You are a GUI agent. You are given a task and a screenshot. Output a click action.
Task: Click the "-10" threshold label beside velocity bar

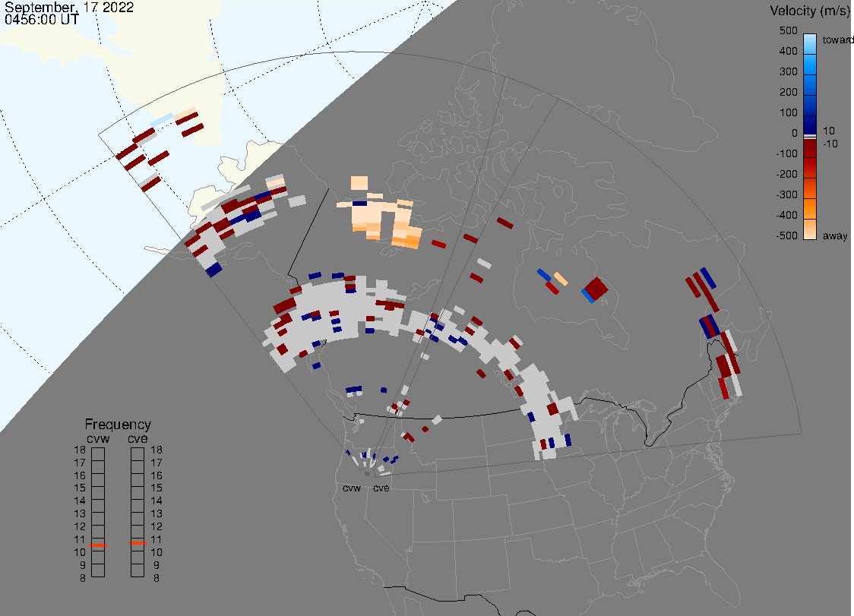click(x=830, y=144)
